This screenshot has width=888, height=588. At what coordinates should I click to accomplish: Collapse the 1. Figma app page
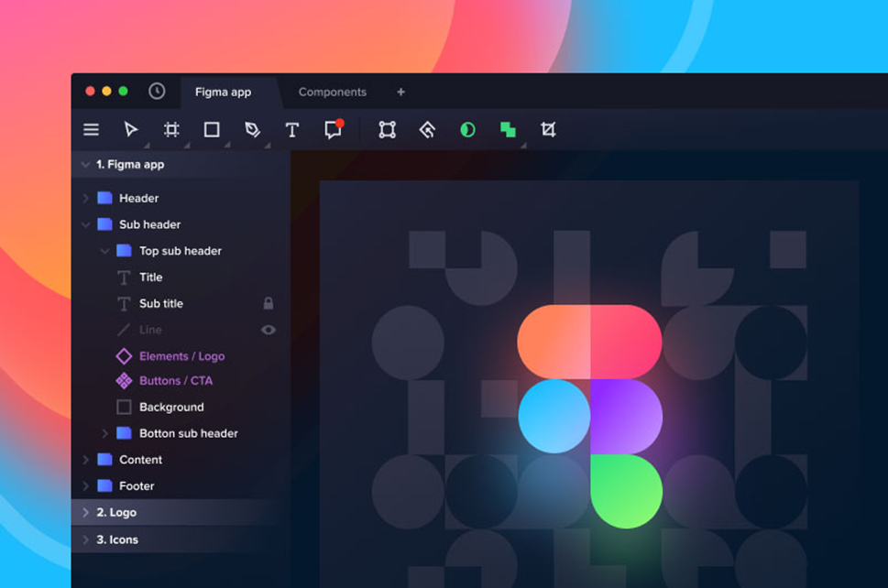(x=85, y=165)
